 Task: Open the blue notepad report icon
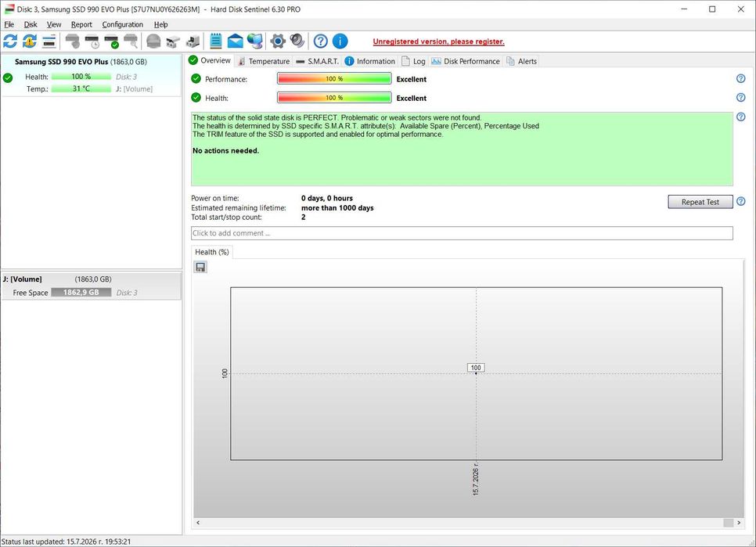coord(215,41)
